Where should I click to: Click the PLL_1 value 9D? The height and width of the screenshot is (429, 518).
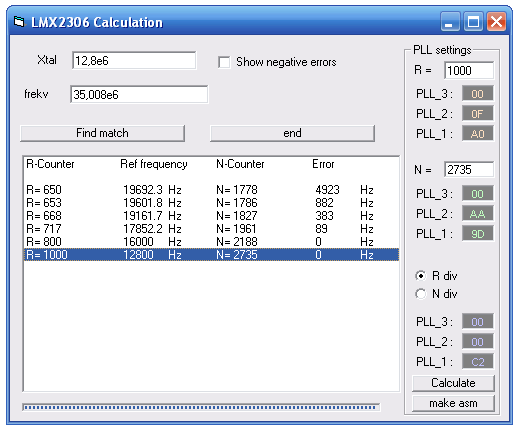coord(477,234)
